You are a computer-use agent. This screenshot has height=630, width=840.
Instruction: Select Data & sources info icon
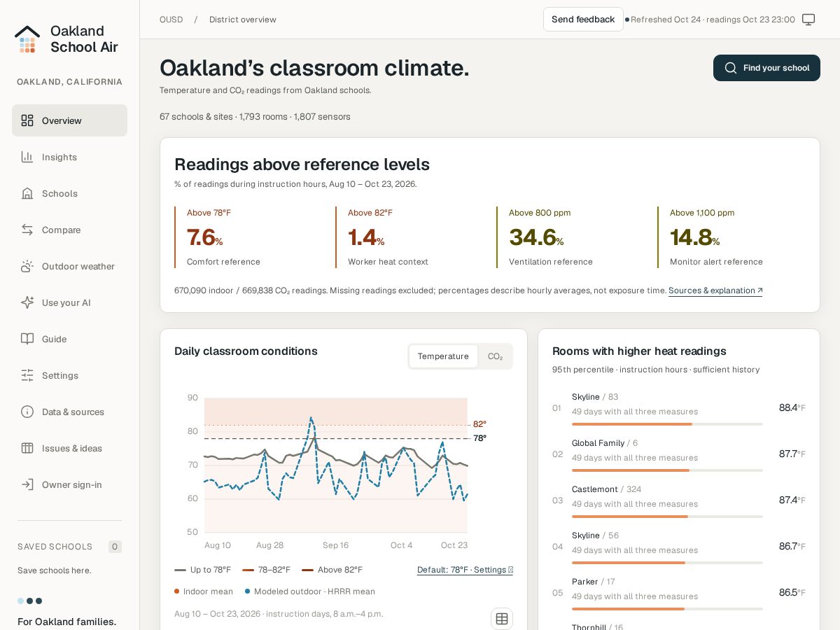27,412
